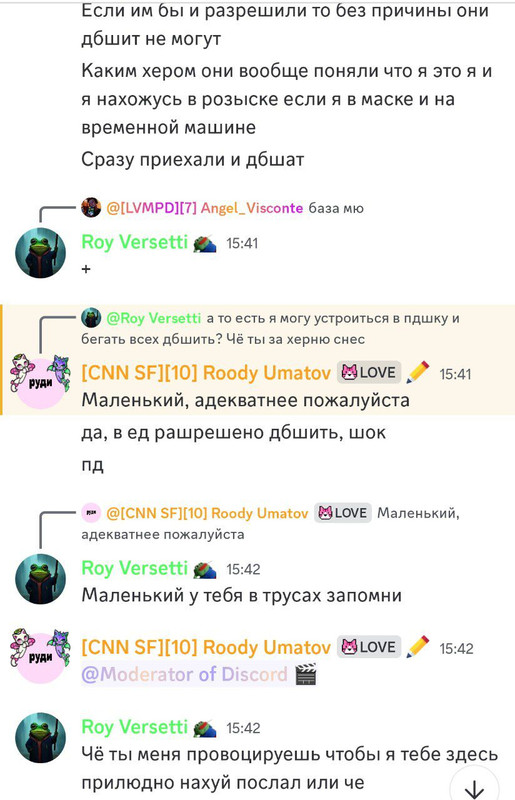Open small frog avatar in highlighted reply preview
The image size is (515, 800).
[91, 318]
